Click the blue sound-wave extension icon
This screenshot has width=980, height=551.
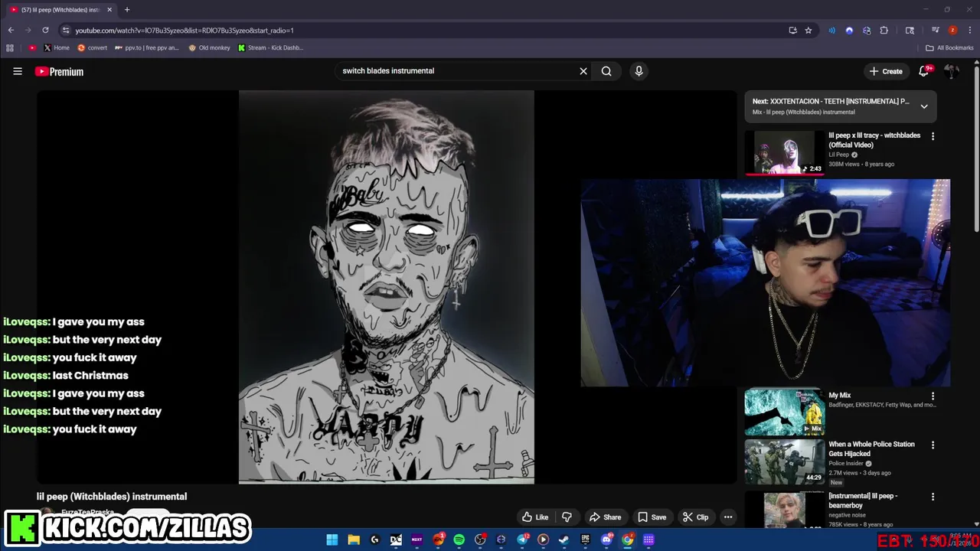pos(832,31)
